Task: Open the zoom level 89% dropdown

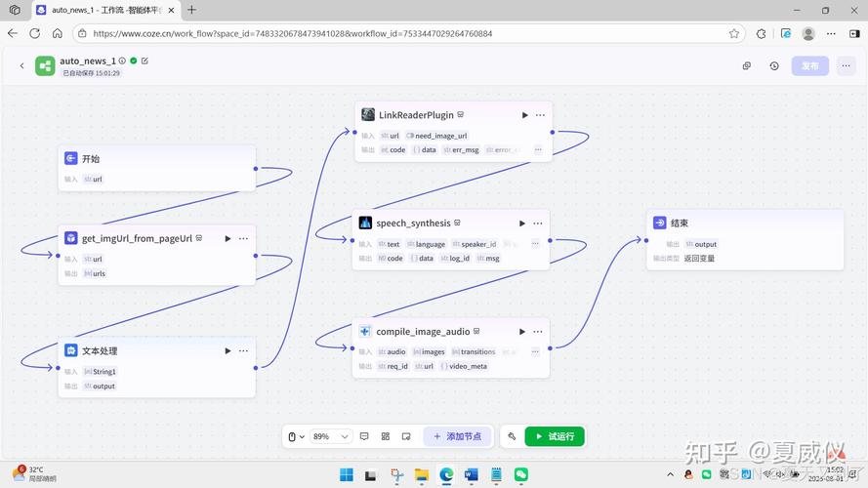Action: [x=330, y=436]
